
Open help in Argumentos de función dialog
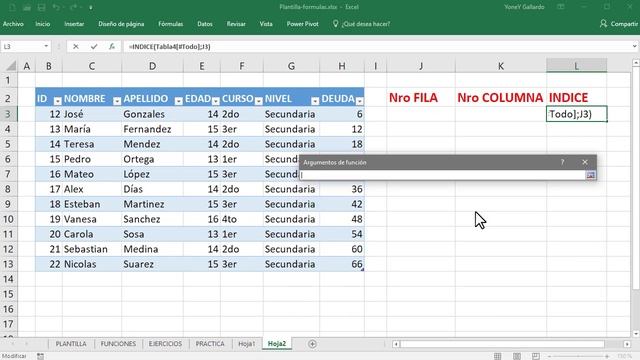point(562,162)
